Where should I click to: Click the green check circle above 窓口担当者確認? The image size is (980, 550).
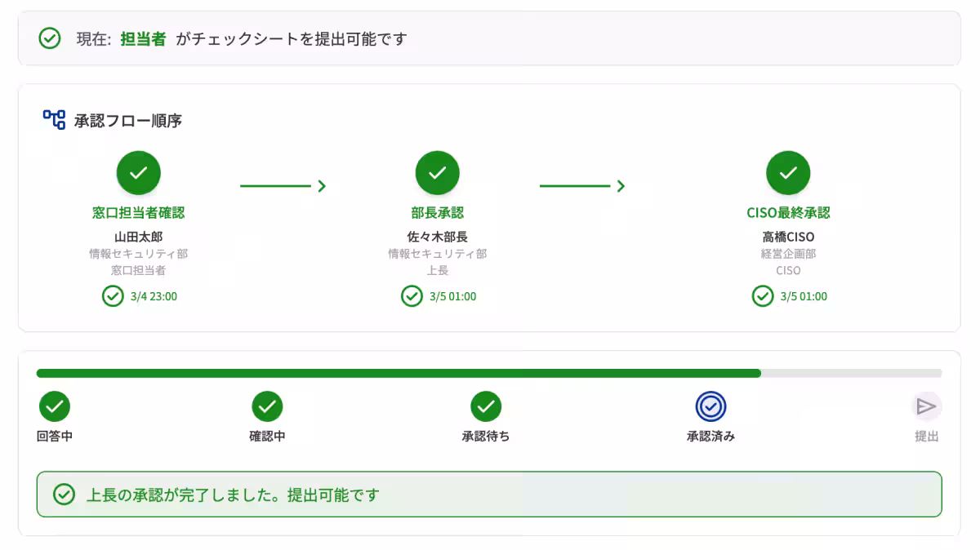point(139,173)
